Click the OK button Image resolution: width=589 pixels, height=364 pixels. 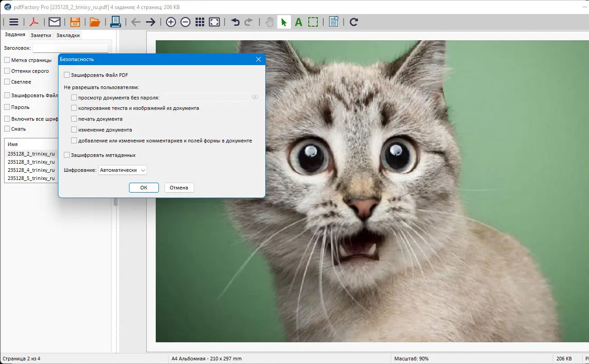pyautogui.click(x=144, y=188)
